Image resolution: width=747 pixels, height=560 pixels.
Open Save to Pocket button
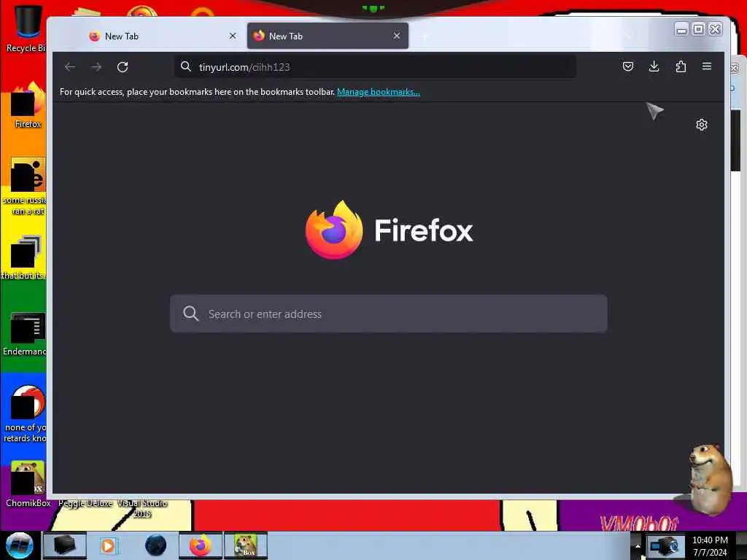pos(628,66)
